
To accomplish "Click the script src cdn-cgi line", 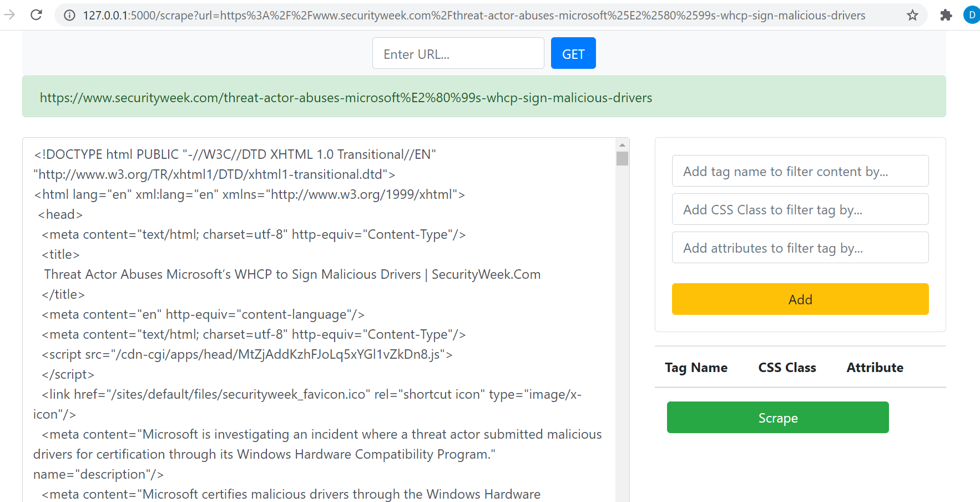I will (x=247, y=354).
